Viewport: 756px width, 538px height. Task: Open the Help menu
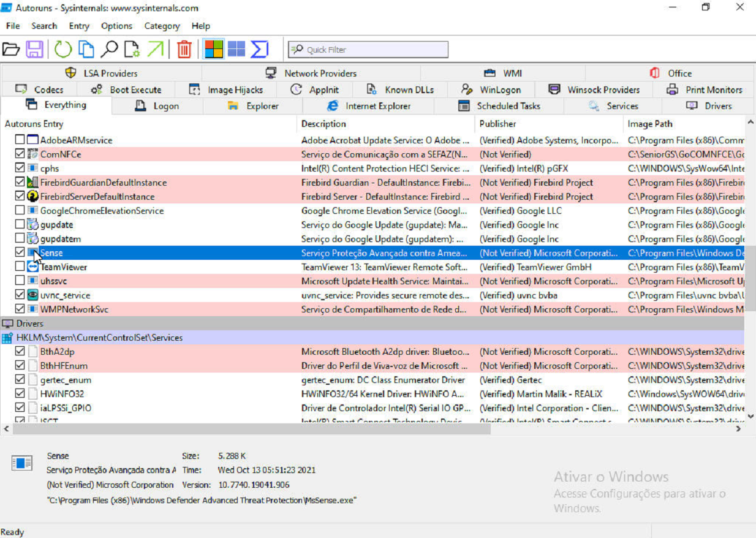[201, 26]
